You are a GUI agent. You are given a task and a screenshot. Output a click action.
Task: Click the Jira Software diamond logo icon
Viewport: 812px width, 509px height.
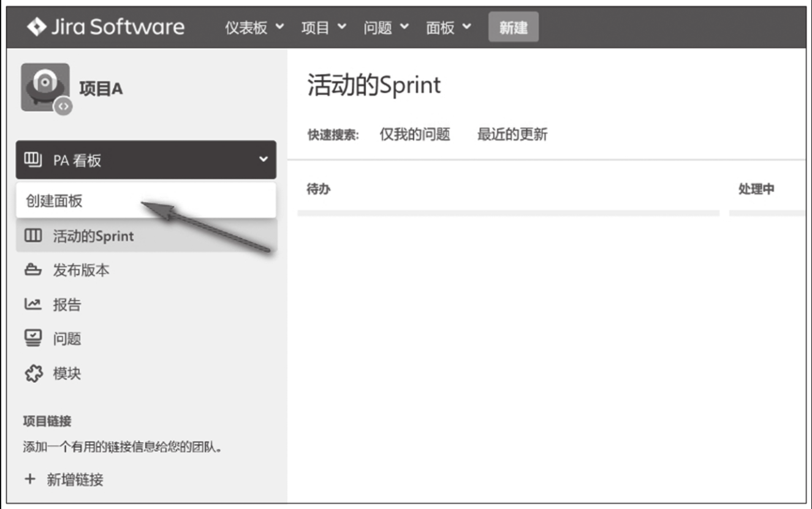click(x=36, y=27)
